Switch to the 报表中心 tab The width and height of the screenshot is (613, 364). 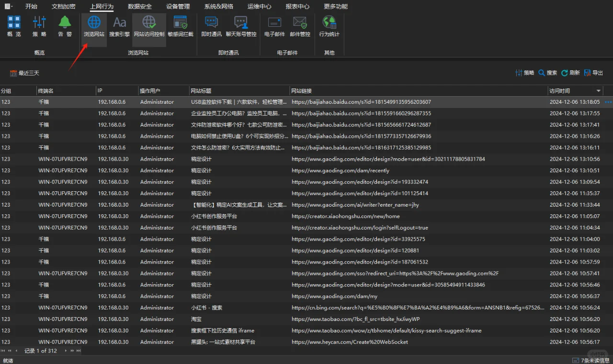tap(297, 6)
